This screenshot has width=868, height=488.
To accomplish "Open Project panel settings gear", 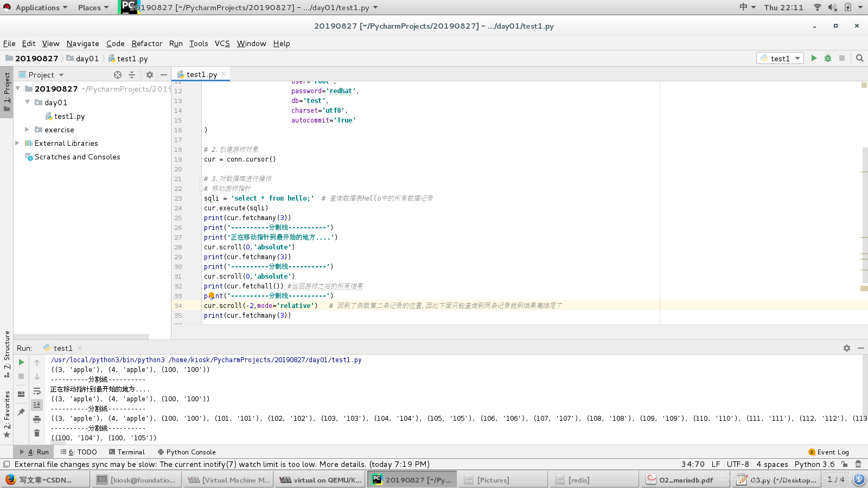I will tap(150, 75).
